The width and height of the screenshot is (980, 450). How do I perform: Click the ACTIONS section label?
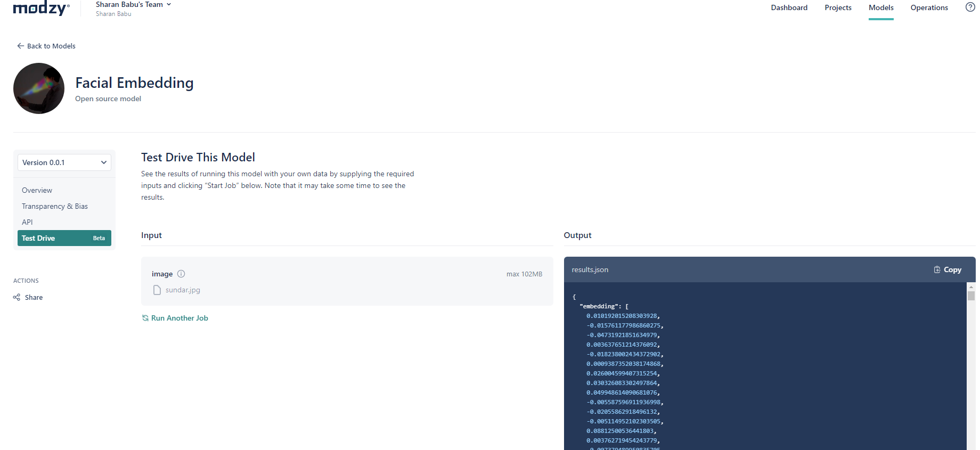[26, 281]
